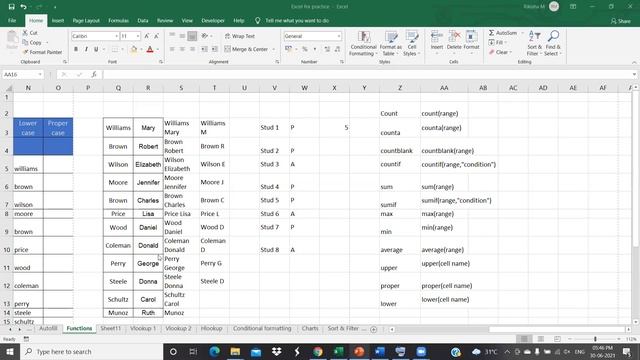640x360 pixels.
Task: Open Cell Styles gallery
Action: pos(411,43)
